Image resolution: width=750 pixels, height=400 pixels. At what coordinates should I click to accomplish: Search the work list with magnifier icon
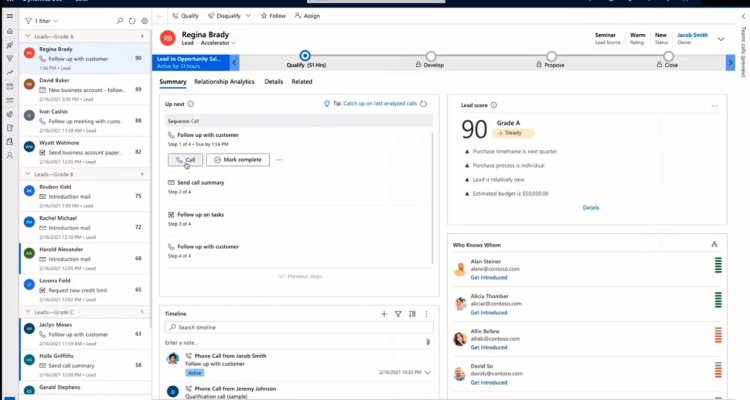tap(120, 21)
